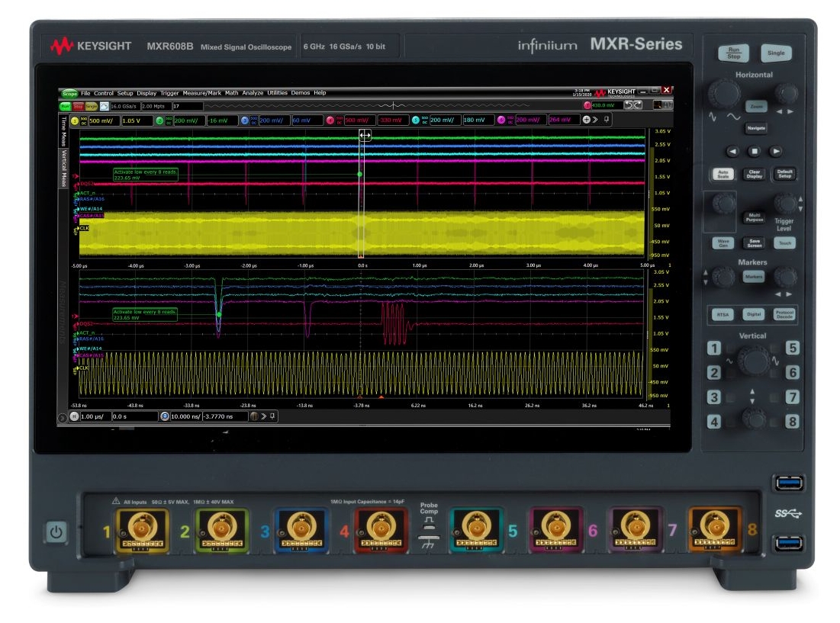Toggle Channel 1 via its 500 mV/ button
The height and width of the screenshot is (623, 840).
(x=103, y=120)
